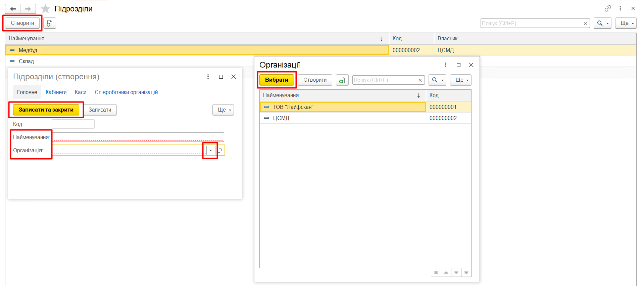Add Підрозділи page to favorites star

coord(45,9)
